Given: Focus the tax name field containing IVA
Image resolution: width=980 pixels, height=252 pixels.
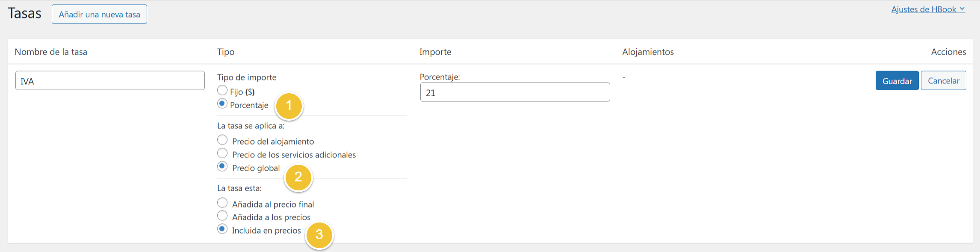Looking at the screenshot, I should click(x=110, y=80).
